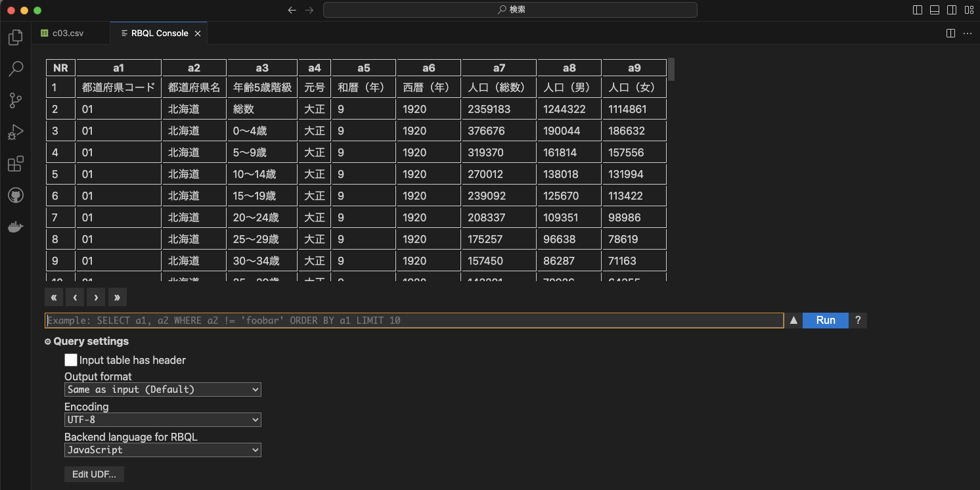Toggle the secondary sidebar
The width and height of the screenshot is (980, 490).
[951, 10]
